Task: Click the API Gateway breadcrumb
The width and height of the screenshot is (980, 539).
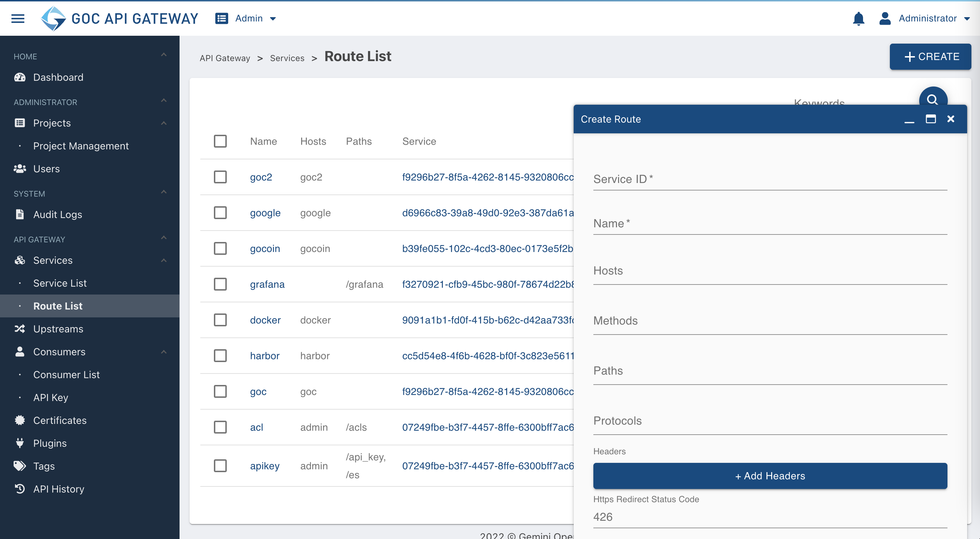Action: (x=225, y=58)
